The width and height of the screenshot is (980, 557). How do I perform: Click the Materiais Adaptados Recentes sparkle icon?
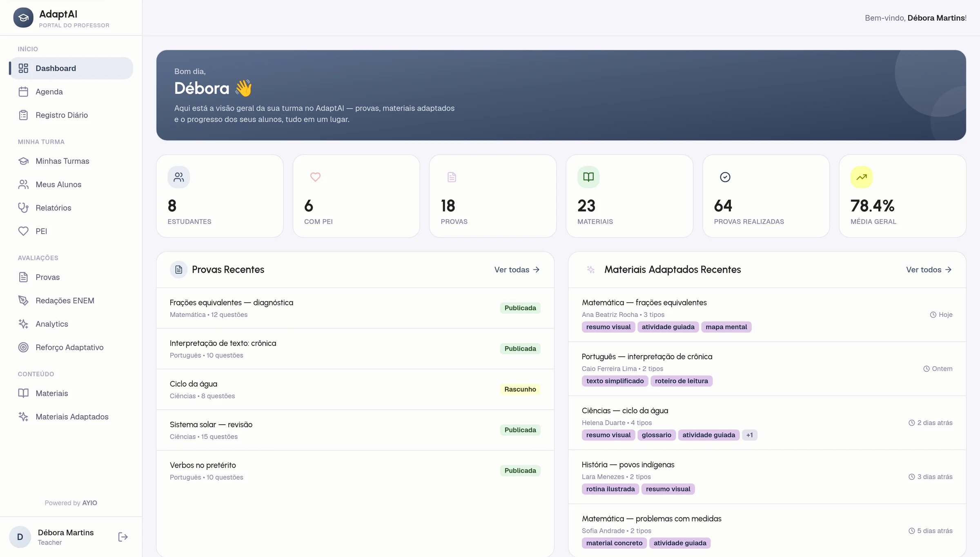tap(590, 270)
